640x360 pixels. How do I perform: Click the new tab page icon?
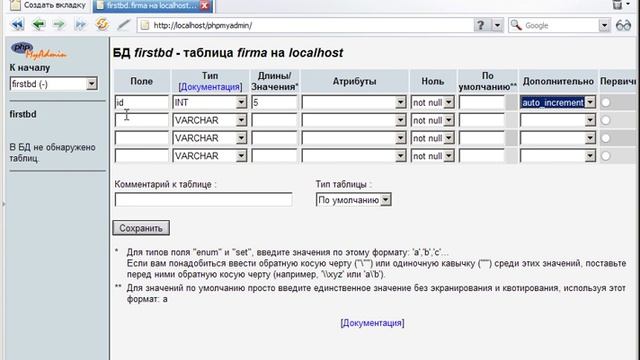(x=15, y=5)
